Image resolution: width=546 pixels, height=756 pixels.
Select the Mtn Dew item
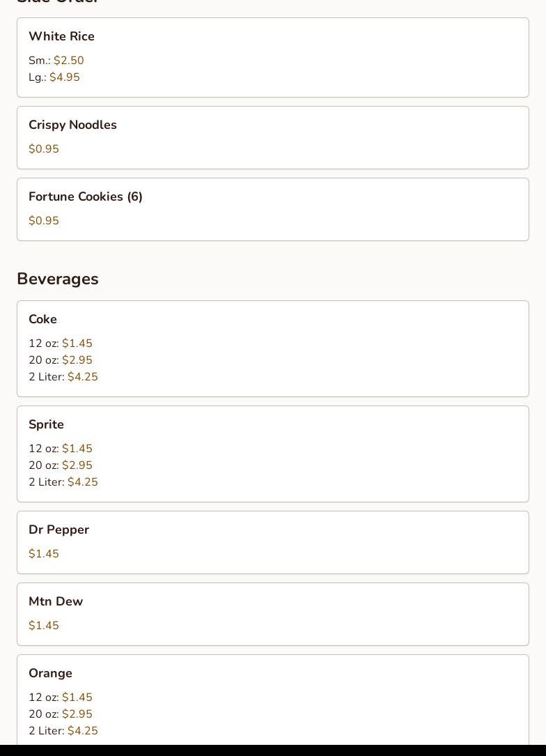(273, 615)
